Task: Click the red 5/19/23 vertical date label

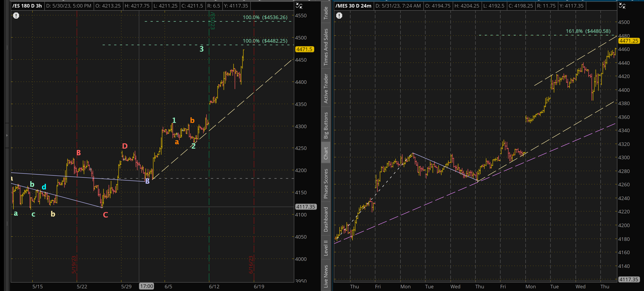Action: [74, 265]
